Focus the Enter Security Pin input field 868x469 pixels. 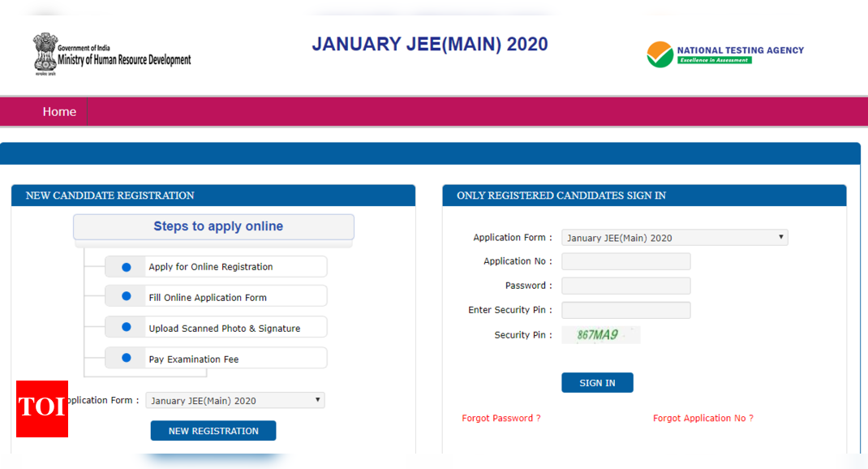point(626,310)
